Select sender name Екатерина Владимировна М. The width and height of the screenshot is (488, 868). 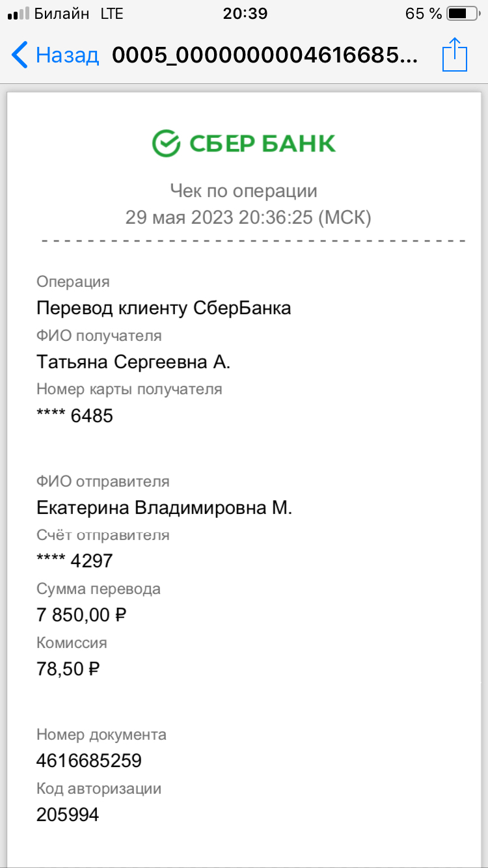[164, 508]
